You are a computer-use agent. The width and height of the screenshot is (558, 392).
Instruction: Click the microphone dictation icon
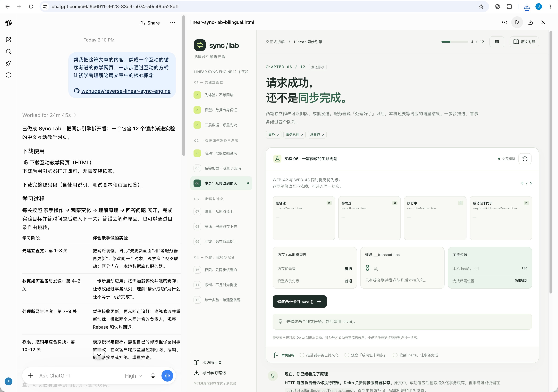click(153, 376)
